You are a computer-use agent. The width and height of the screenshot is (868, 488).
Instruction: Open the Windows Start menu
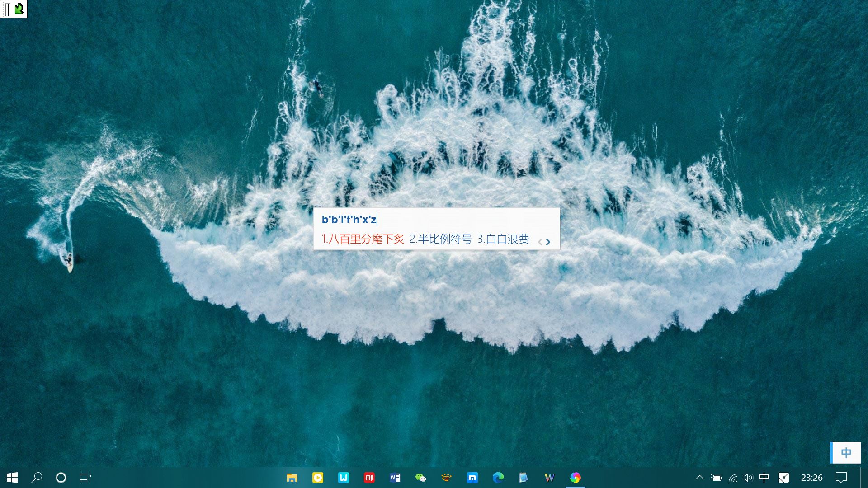click(x=12, y=478)
